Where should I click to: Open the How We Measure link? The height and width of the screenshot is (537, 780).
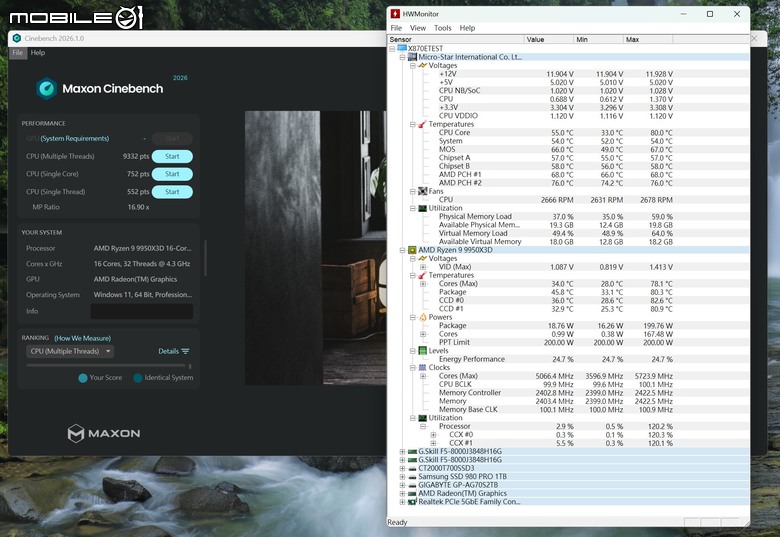[83, 338]
